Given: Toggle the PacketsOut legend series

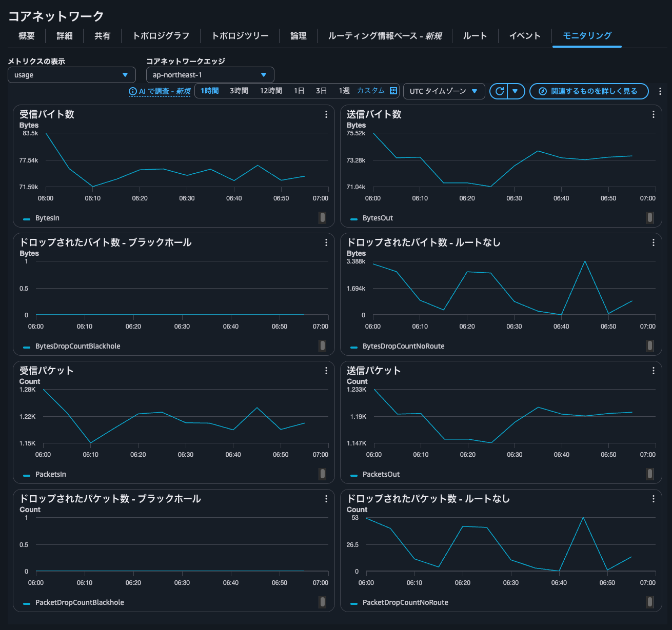Looking at the screenshot, I should point(381,474).
